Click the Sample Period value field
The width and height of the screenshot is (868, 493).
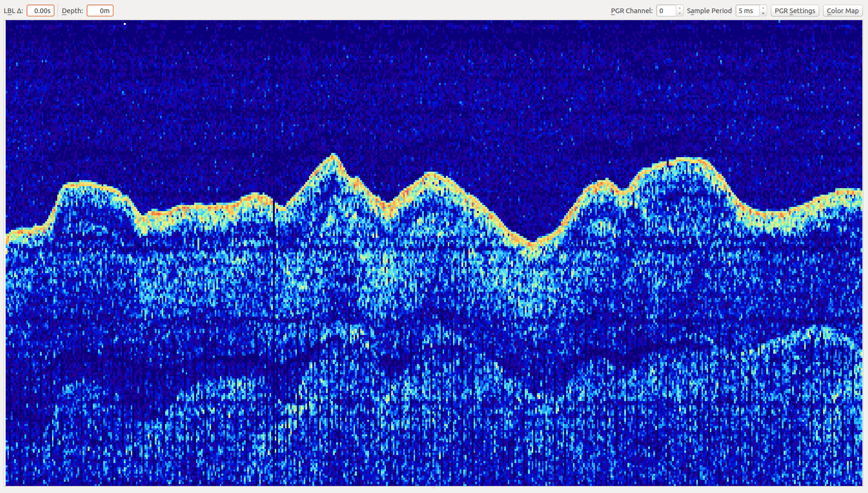[747, 11]
